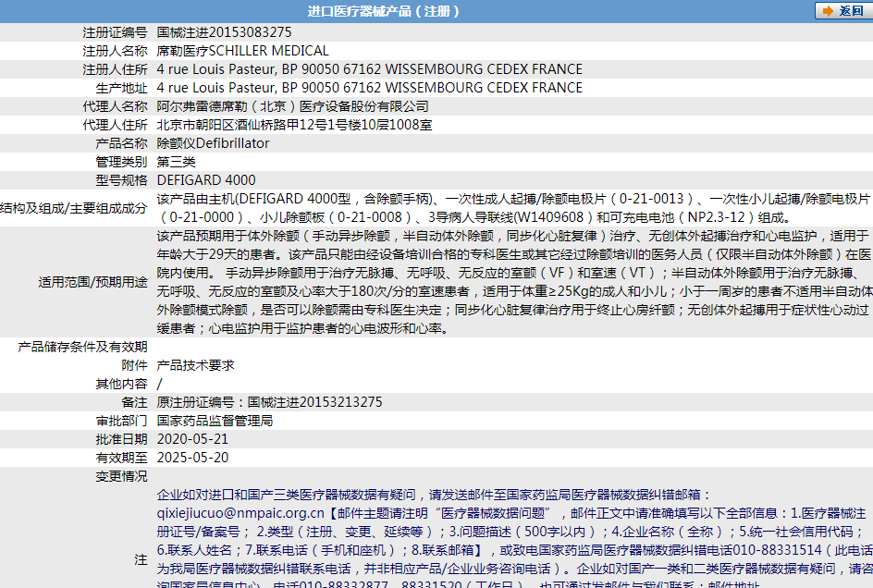
Task: Select hotline number 010-88331514 in the note
Action: (777, 550)
